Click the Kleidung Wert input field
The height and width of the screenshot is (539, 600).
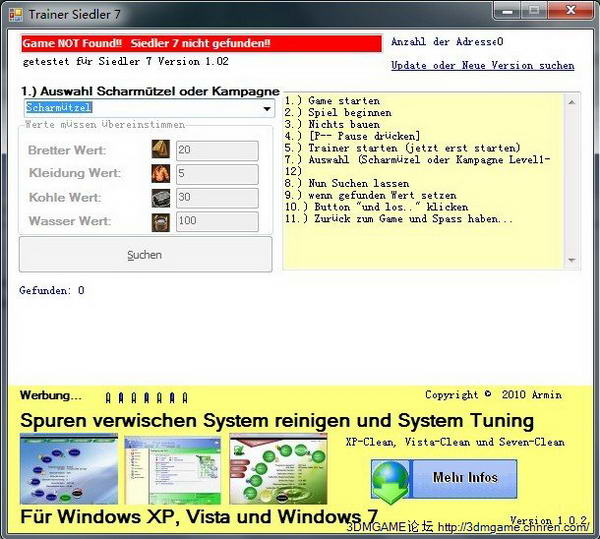point(216,174)
